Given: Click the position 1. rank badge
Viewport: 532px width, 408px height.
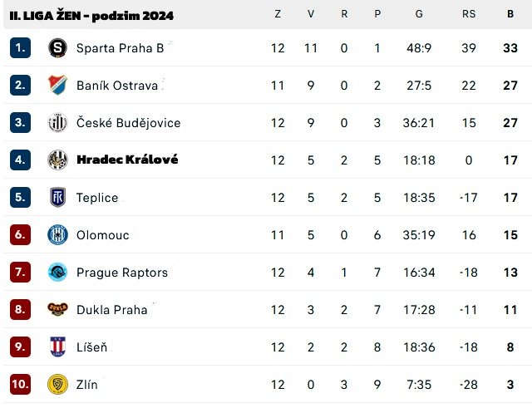Looking at the screenshot, I should [20, 48].
